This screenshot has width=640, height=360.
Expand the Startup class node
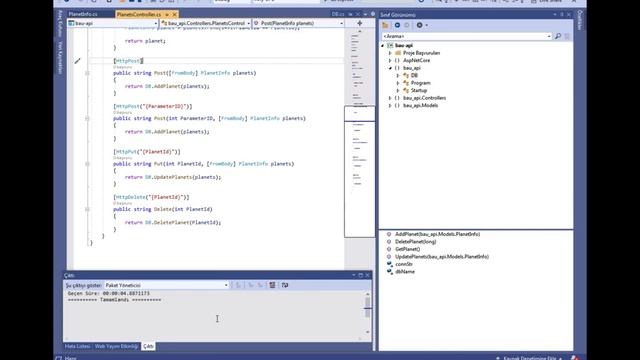[x=398, y=91]
